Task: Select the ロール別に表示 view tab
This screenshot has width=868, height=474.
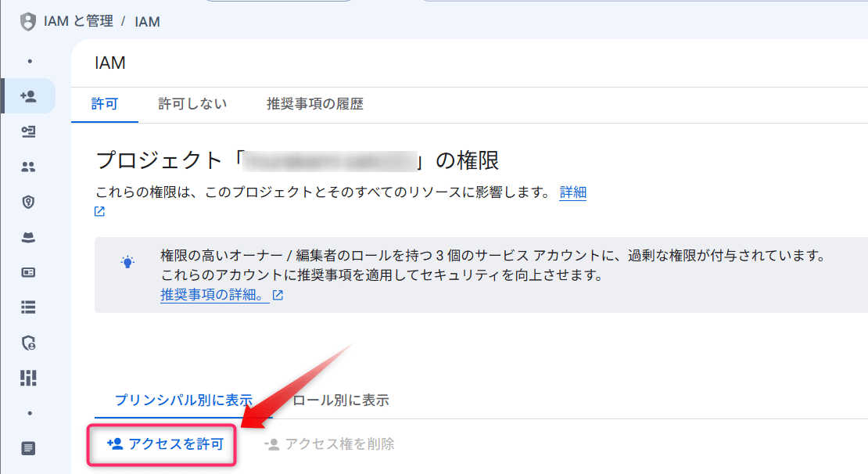Action: pyautogui.click(x=341, y=400)
